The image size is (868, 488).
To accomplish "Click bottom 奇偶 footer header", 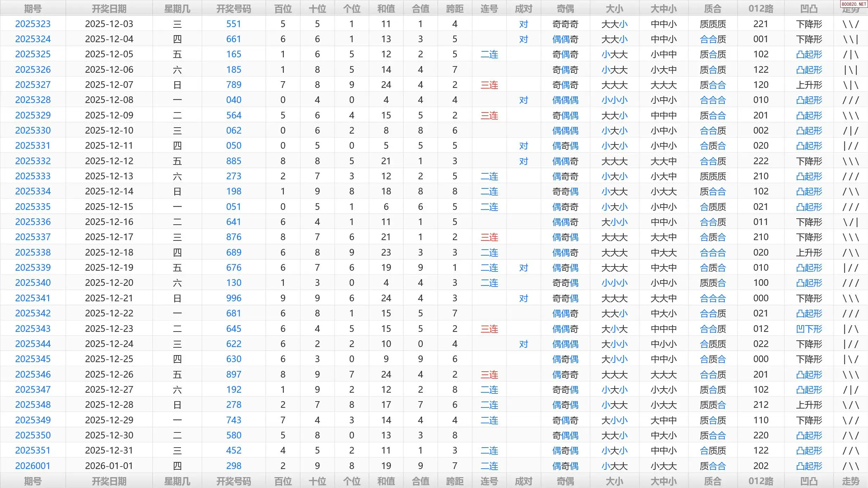I will 565,481.
